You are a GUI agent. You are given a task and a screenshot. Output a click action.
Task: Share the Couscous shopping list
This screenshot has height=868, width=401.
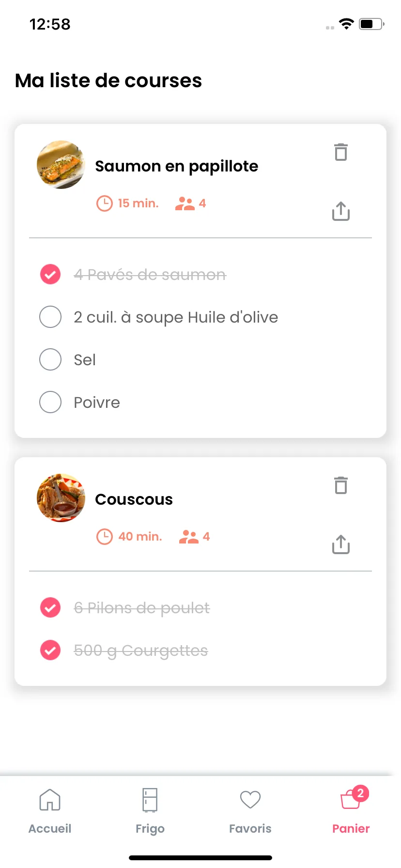coord(341,544)
